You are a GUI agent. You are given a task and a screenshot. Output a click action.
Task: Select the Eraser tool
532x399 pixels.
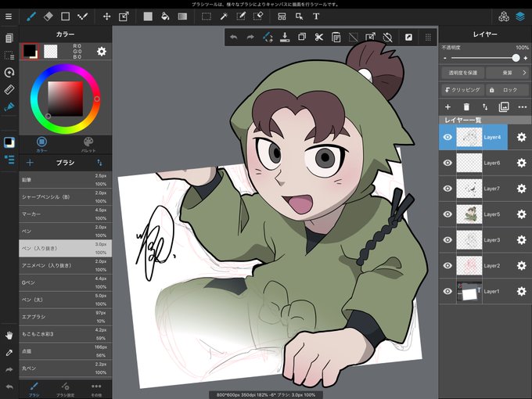click(49, 16)
